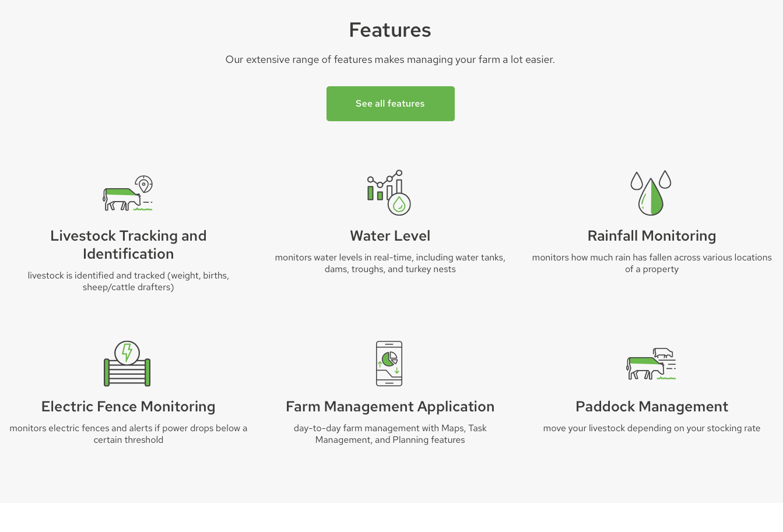Click the extensive range of features subtitle
783x532 pixels.
click(x=390, y=59)
